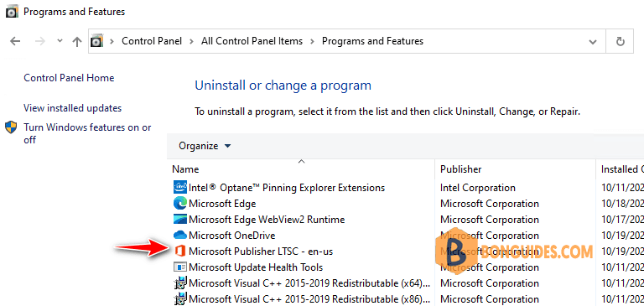Open the View installed updates link
644x306 pixels.
(73, 108)
